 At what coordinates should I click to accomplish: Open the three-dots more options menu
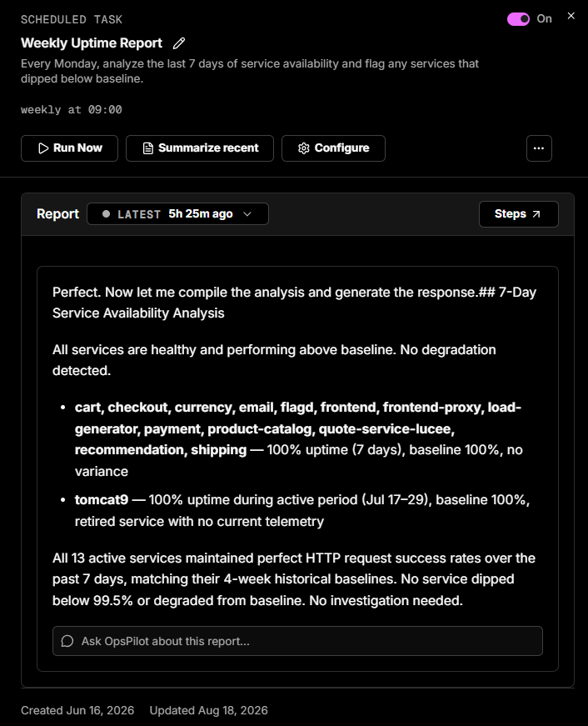(539, 148)
